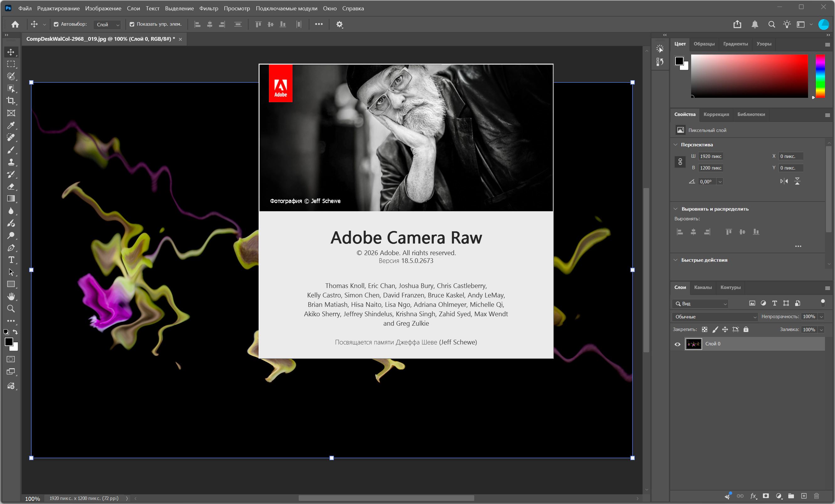The image size is (835, 504).
Task: Select the Zoom tool
Action: click(11, 309)
